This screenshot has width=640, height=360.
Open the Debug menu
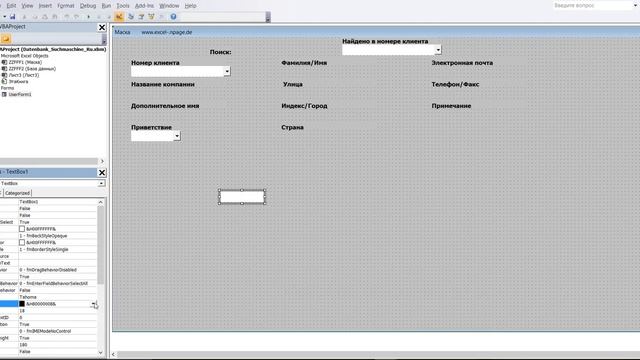pyautogui.click(x=88, y=6)
